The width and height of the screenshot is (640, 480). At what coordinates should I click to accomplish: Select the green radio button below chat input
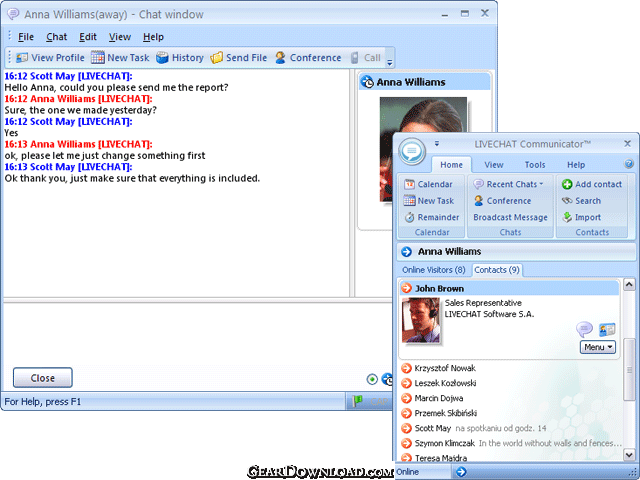(x=372, y=379)
